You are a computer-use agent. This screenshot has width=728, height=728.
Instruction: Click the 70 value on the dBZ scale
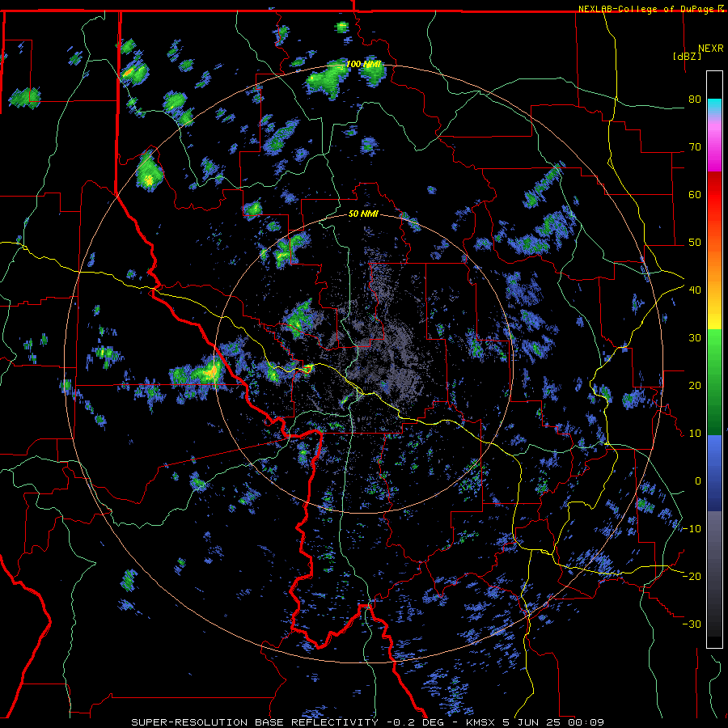[x=695, y=147]
